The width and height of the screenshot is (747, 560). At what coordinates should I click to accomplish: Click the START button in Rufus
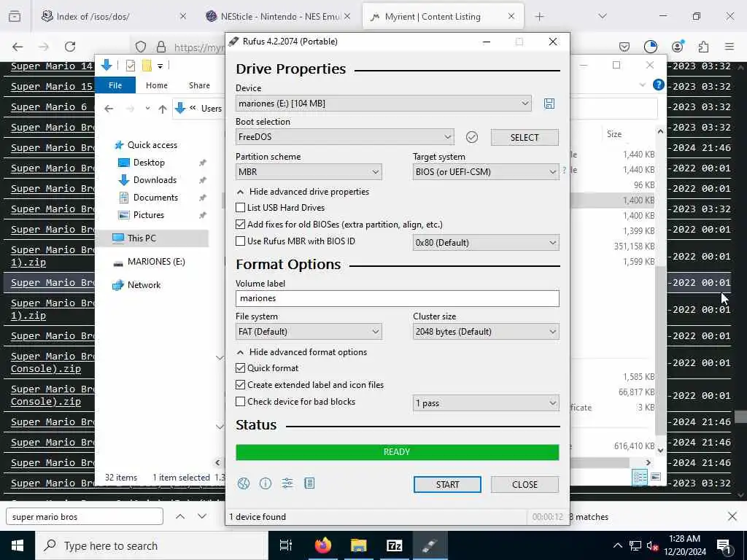[447, 485]
